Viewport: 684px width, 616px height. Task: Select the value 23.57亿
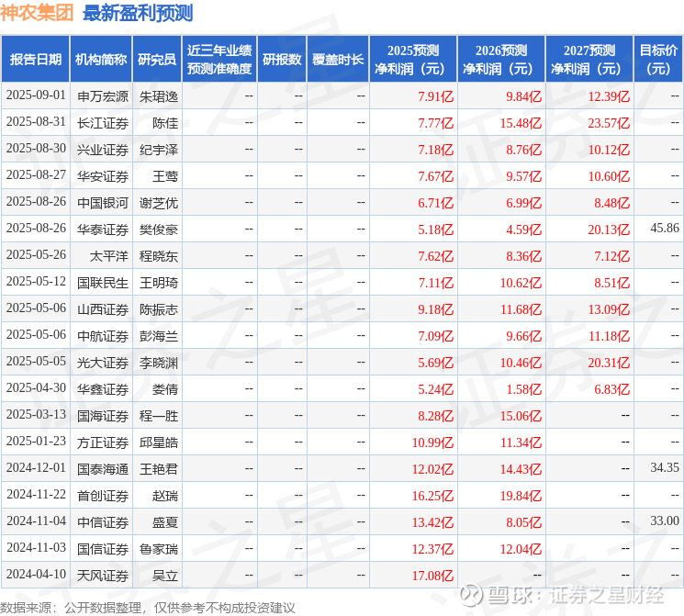tap(609, 123)
